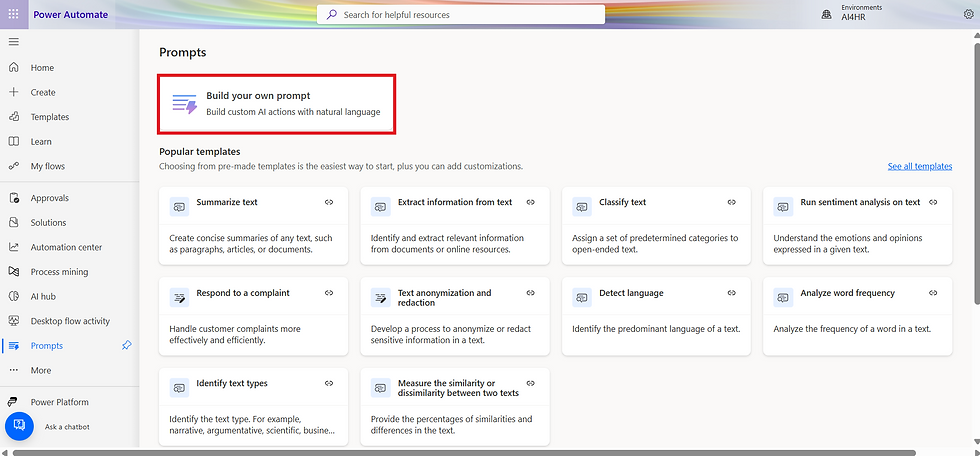Open Solutions in navigation
980x456 pixels.
[x=69, y=222]
